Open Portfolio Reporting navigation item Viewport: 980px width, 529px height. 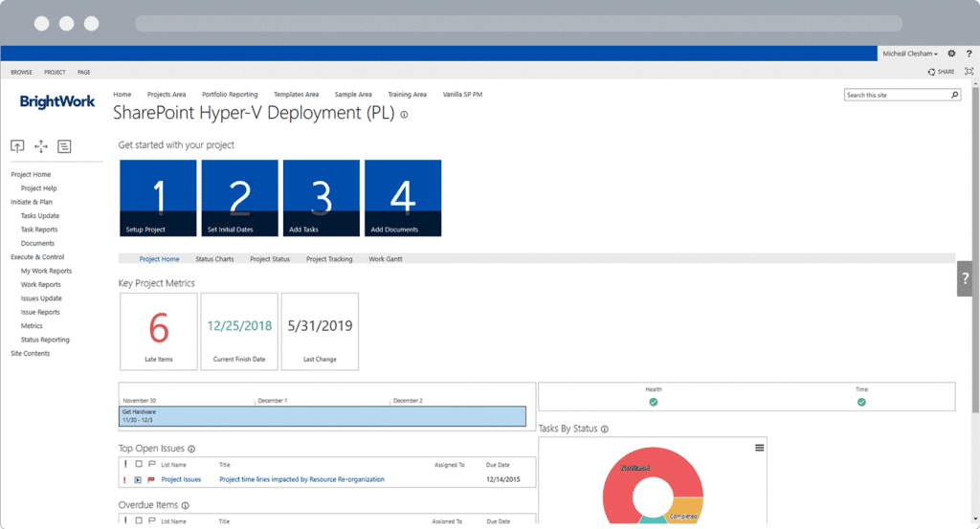pos(230,95)
